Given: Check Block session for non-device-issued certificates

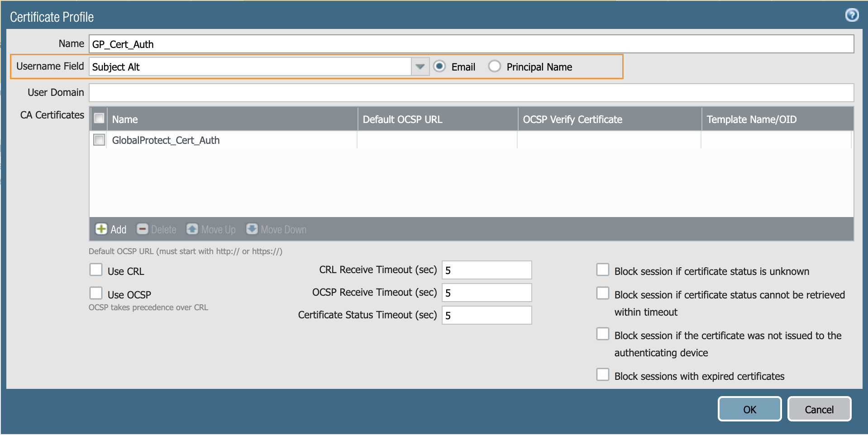Looking at the screenshot, I should 602,334.
